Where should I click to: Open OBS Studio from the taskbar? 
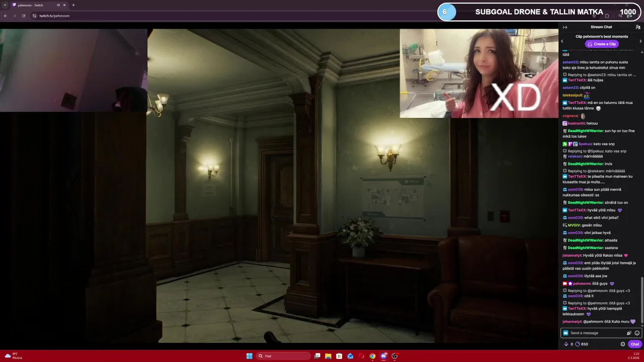[x=394, y=356]
